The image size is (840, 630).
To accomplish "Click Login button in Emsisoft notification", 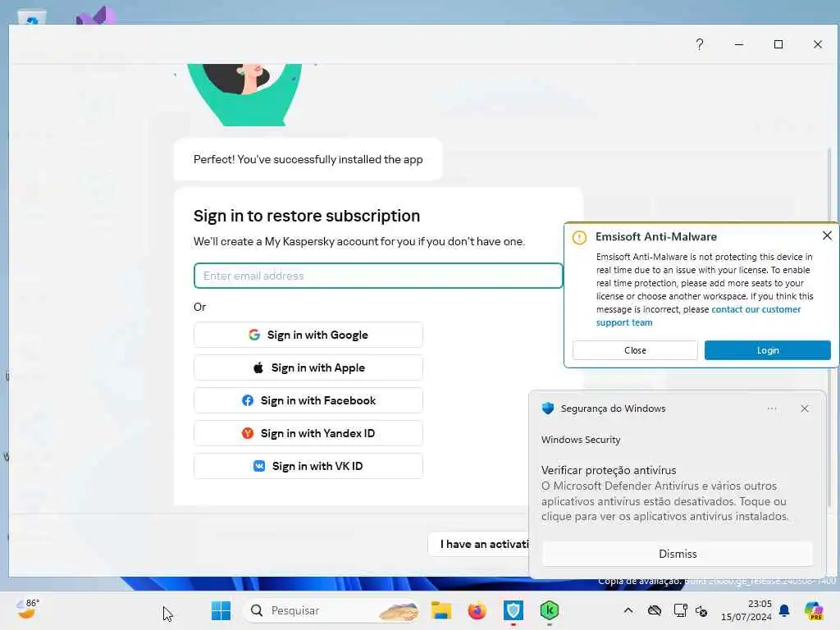I will 767,350.
